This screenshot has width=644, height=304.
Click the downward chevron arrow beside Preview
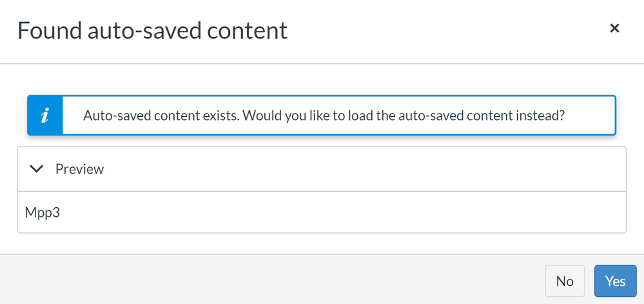point(37,168)
